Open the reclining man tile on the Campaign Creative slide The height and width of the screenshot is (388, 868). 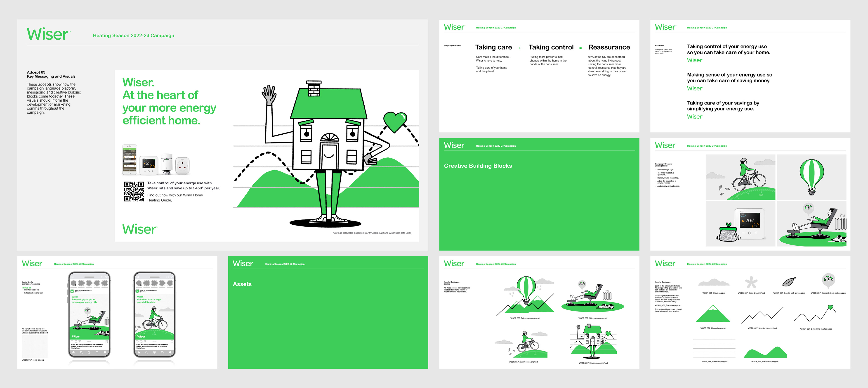811,224
